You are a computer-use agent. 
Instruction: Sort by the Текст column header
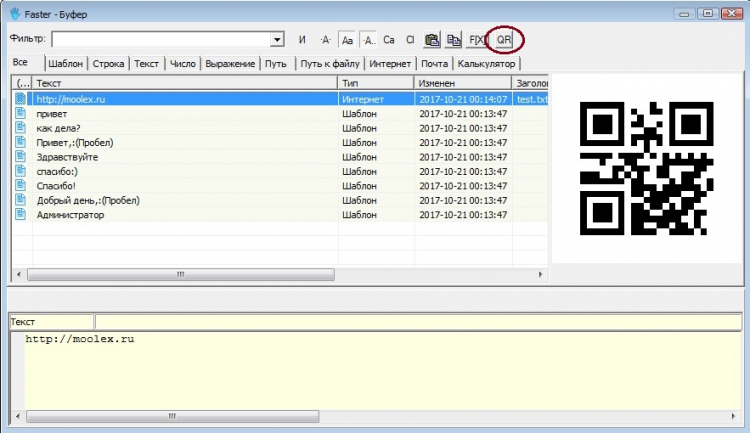pos(185,83)
